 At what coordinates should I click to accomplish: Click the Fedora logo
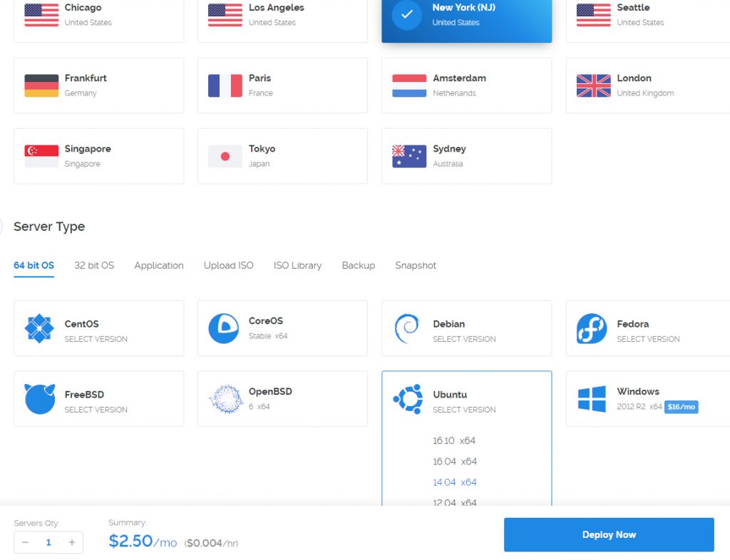[x=591, y=328]
